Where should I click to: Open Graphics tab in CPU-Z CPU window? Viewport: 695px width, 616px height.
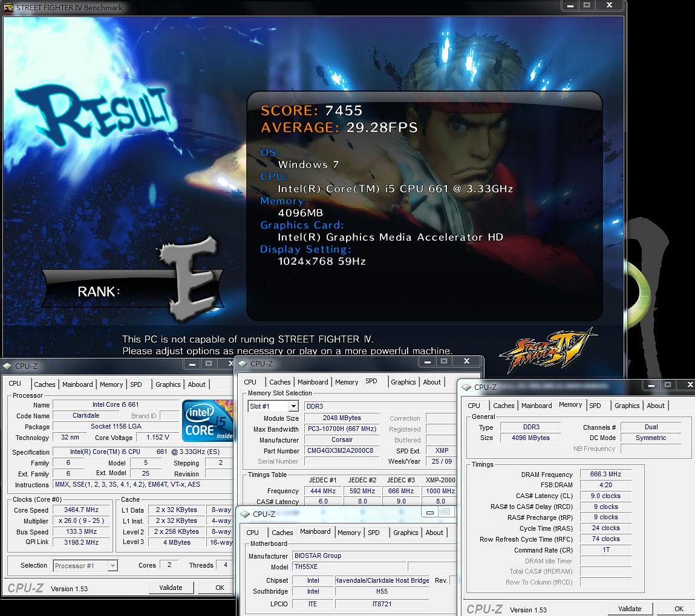point(168,384)
